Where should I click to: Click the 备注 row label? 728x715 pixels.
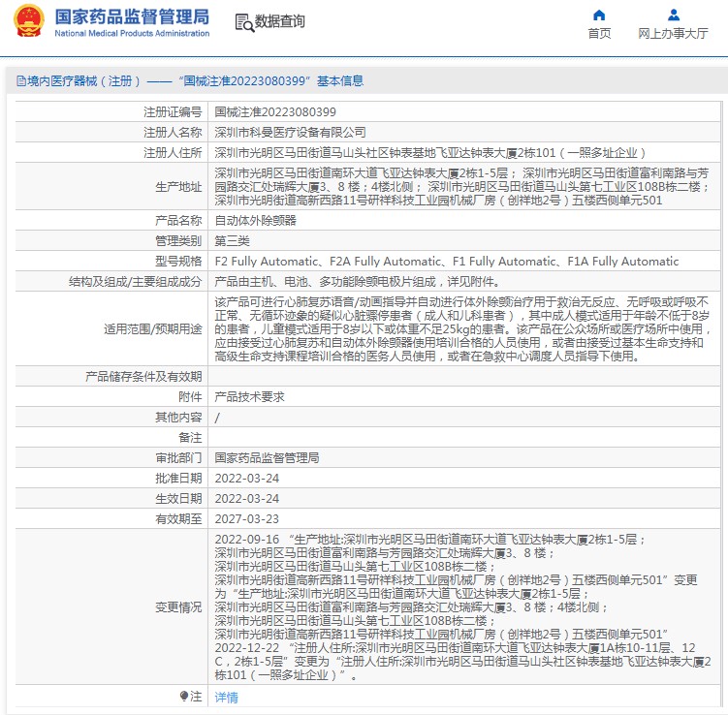click(x=190, y=438)
